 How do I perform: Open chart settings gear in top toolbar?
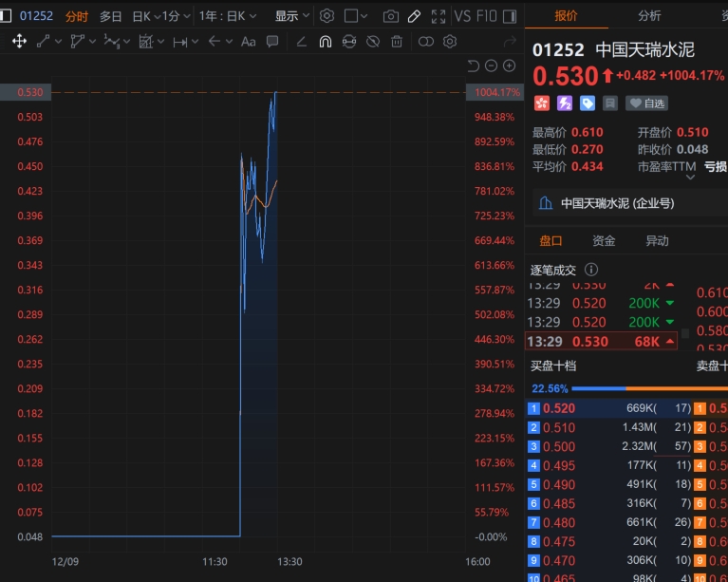coord(327,16)
